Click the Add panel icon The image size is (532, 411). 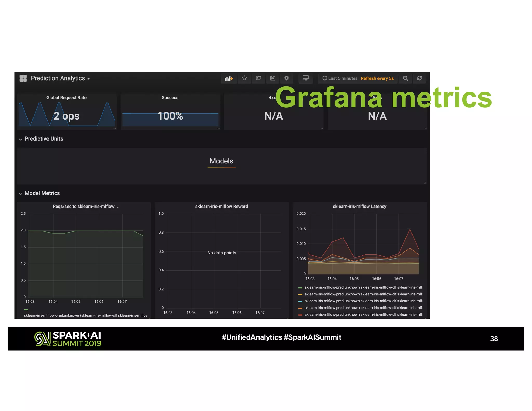pos(229,78)
